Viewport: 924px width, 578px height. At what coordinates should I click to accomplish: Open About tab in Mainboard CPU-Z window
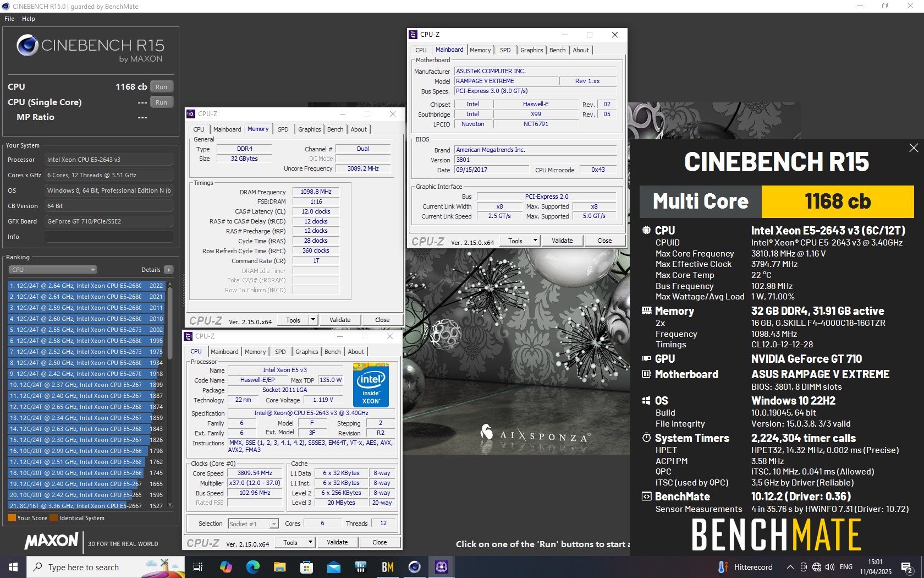point(581,50)
